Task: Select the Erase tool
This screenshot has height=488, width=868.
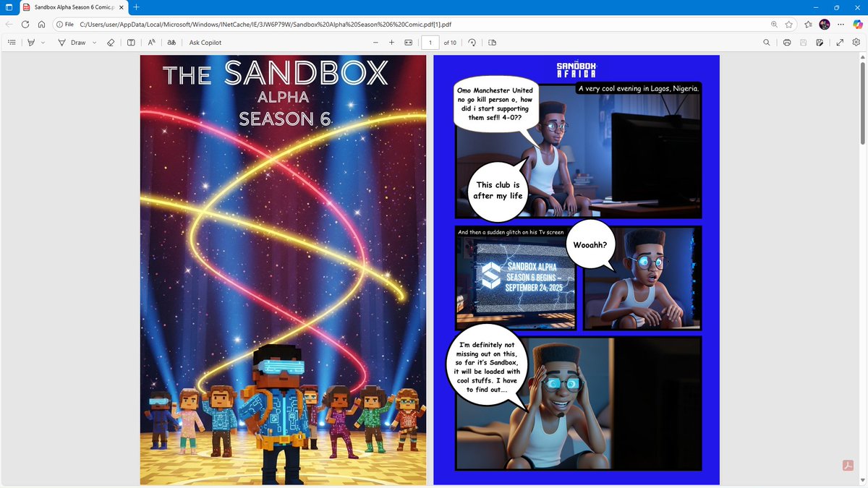Action: pos(111,43)
